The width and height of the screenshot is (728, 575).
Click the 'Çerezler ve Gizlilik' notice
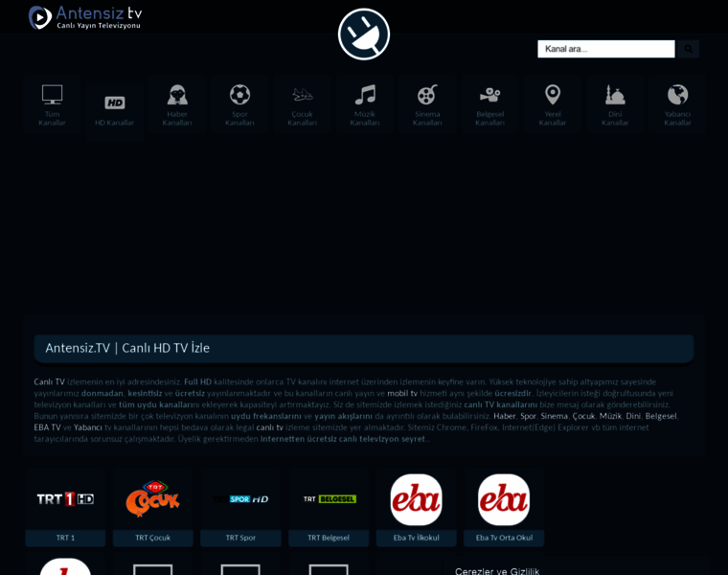click(x=497, y=571)
